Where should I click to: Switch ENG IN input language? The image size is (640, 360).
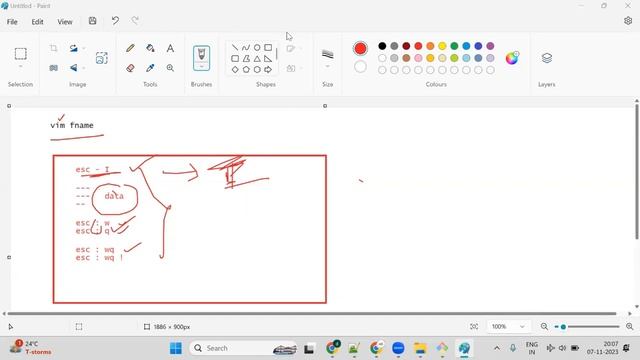531,348
